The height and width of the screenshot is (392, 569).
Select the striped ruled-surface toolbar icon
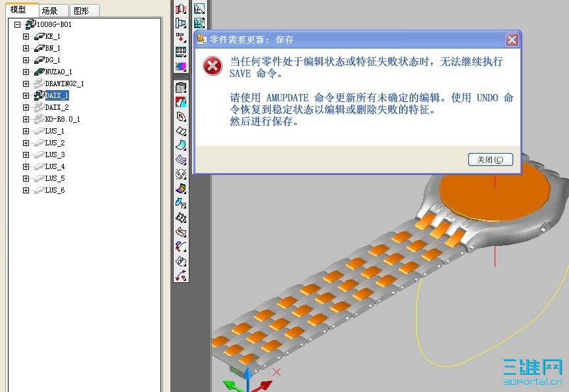point(181,160)
